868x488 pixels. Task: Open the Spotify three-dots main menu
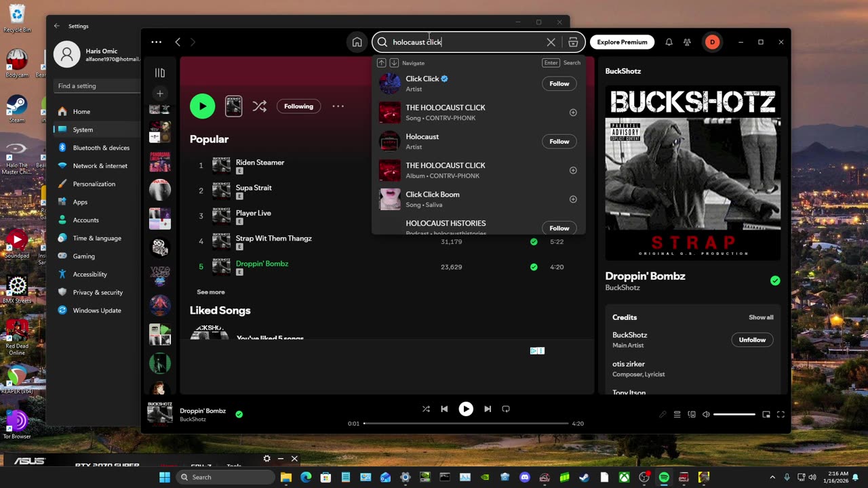157,42
